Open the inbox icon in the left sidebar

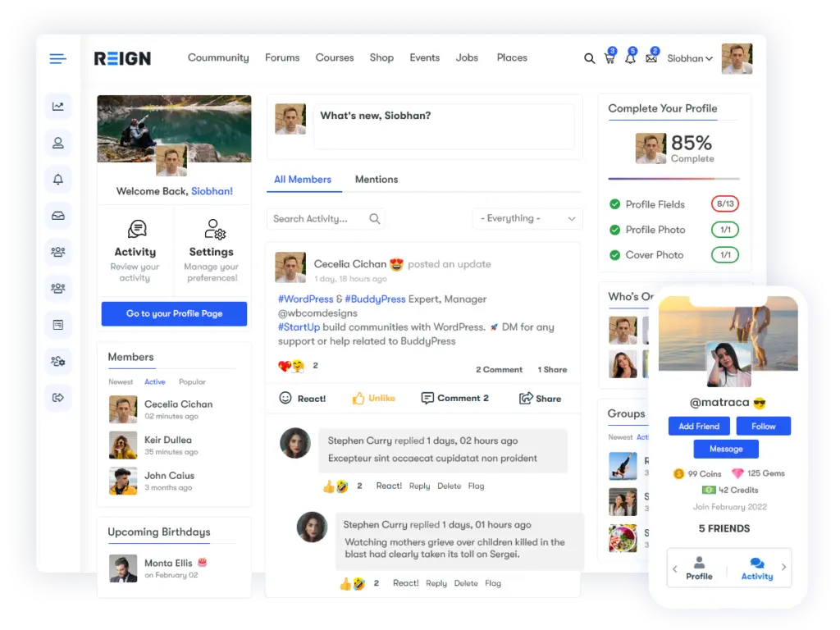pyautogui.click(x=57, y=215)
